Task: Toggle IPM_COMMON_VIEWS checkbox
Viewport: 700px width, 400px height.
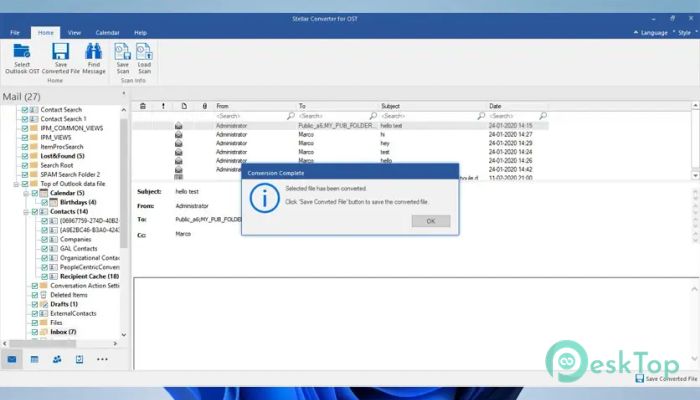Action: [x=25, y=128]
